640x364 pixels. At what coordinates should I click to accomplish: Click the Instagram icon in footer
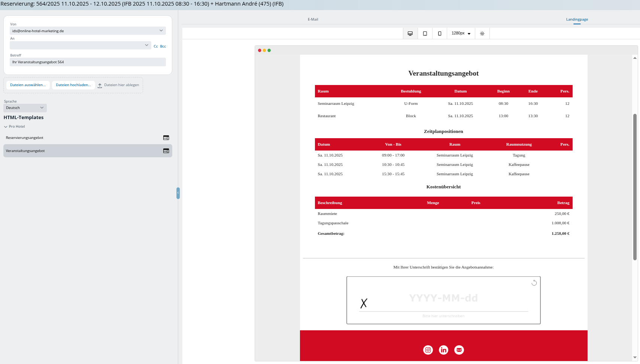428,350
